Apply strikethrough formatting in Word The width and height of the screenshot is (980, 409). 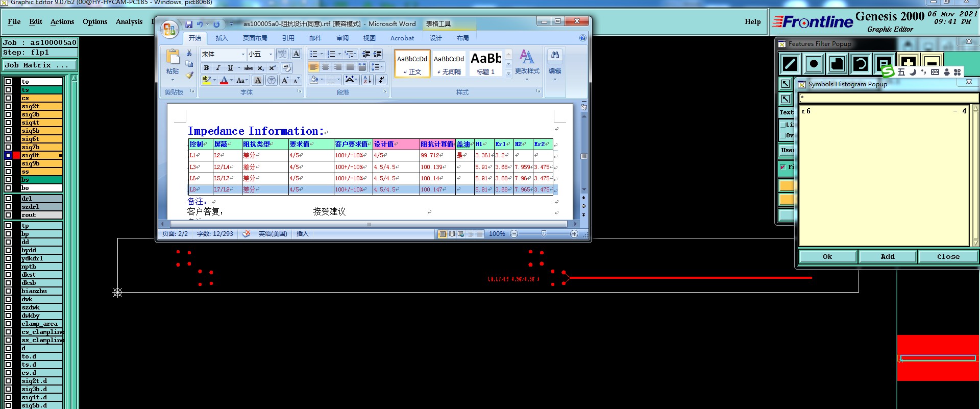click(249, 68)
